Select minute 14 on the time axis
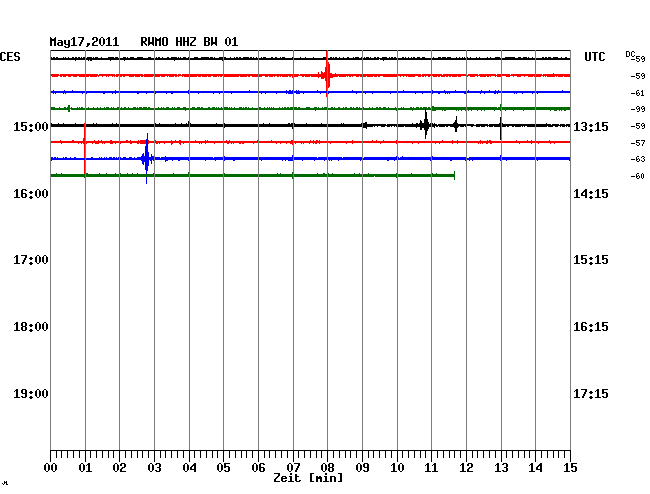The image size is (650, 494). 536,467
